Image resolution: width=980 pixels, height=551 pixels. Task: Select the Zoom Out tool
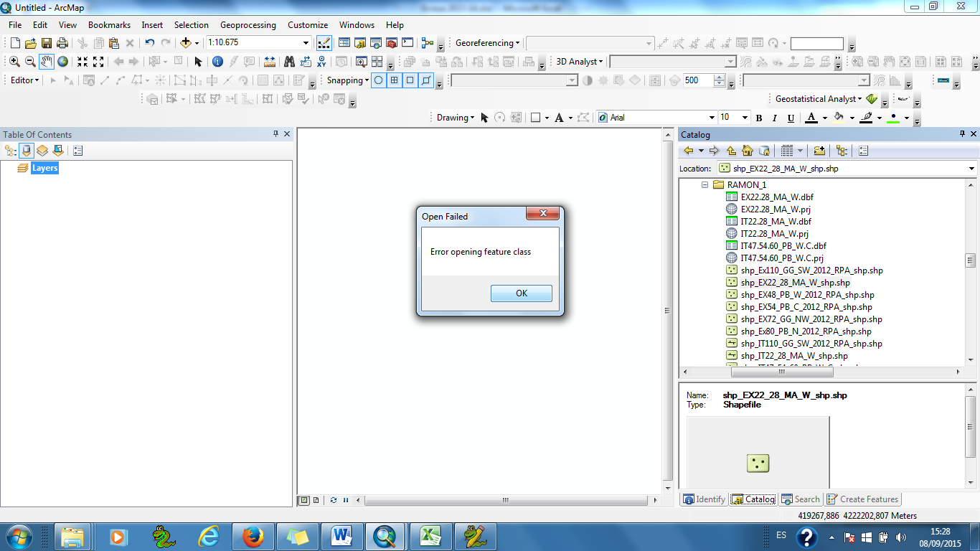(30, 62)
